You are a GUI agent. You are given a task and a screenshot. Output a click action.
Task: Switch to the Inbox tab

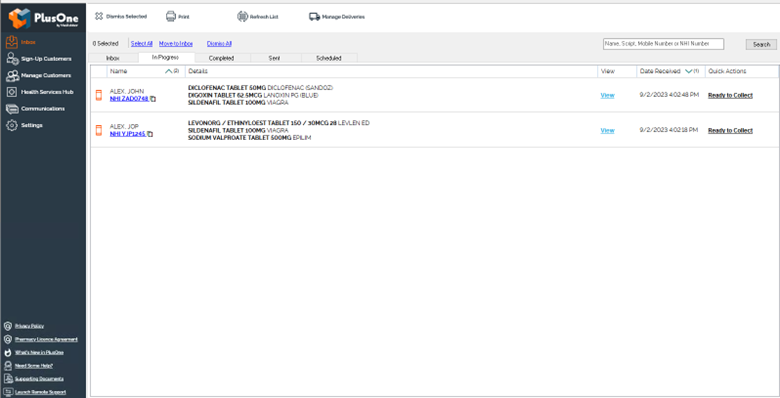(x=113, y=58)
